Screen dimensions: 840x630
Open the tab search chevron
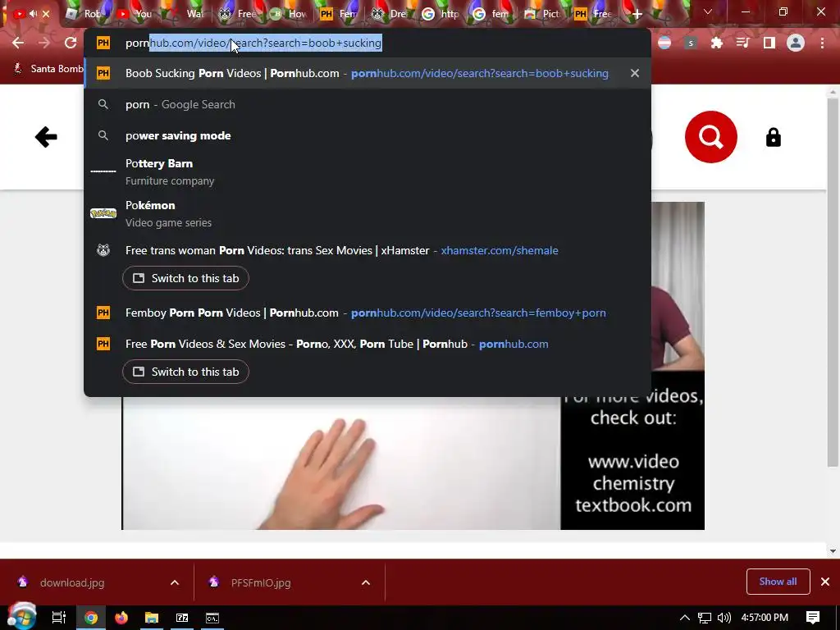click(708, 11)
